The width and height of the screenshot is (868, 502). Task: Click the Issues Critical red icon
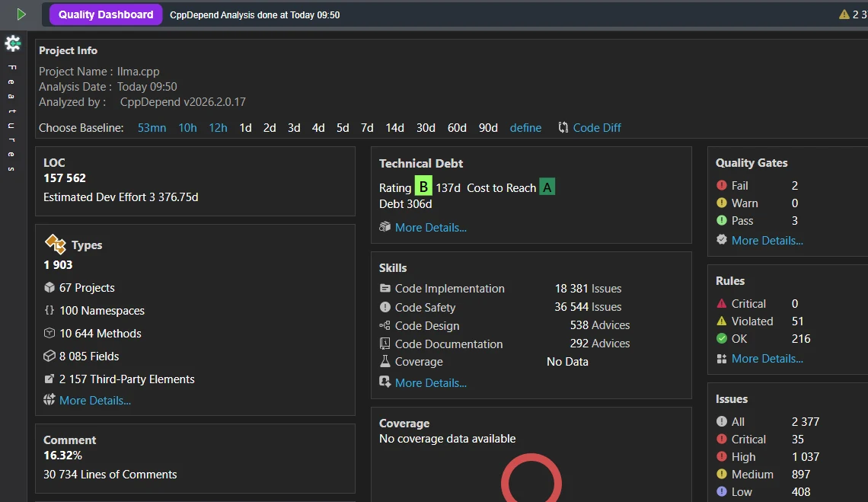coord(721,439)
